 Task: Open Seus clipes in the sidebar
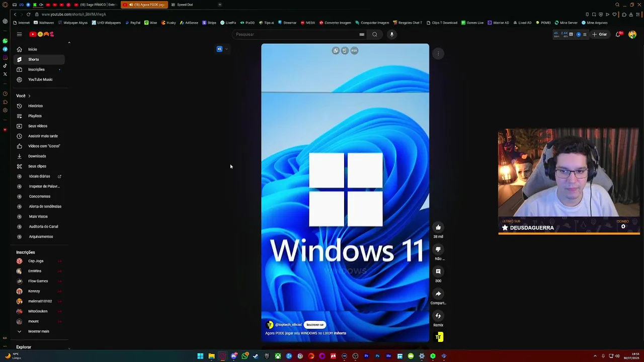pos(39,166)
